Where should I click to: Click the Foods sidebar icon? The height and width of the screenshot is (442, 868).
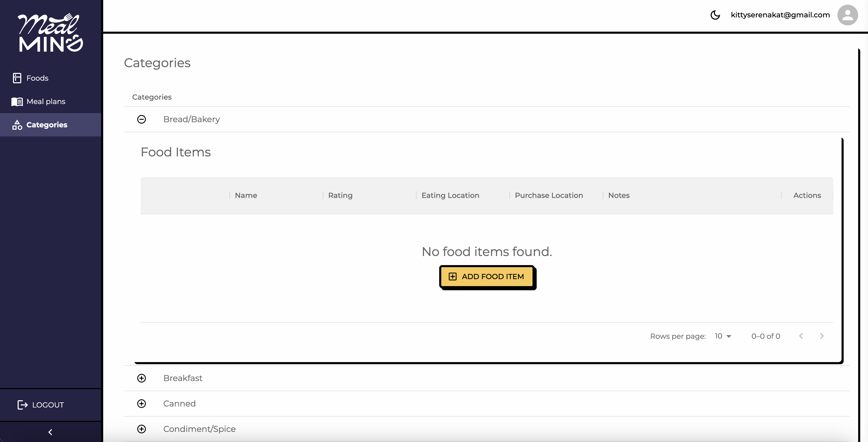tap(17, 78)
